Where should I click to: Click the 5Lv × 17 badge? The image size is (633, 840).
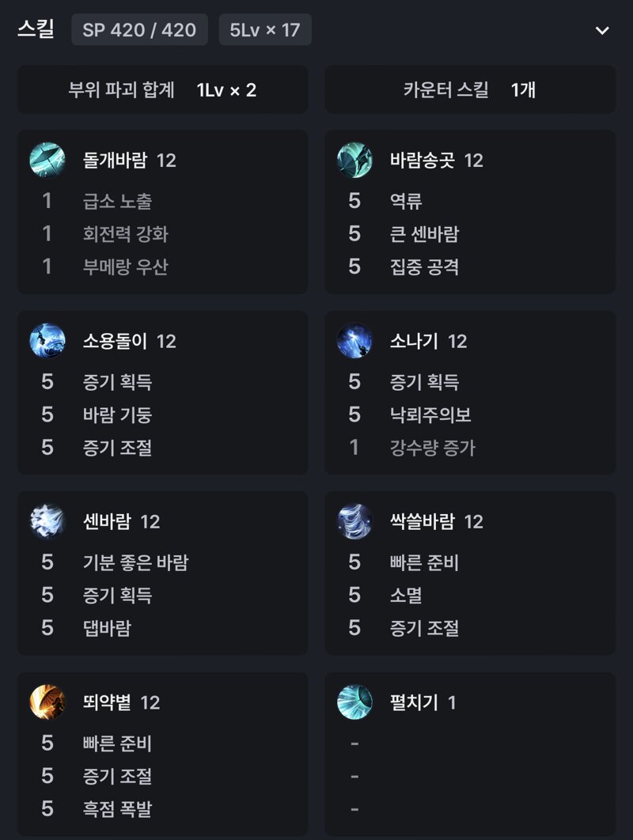pyautogui.click(x=265, y=29)
